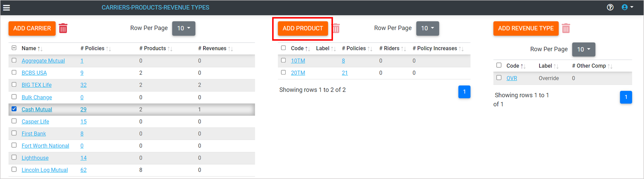644x179 pixels.
Task: Sort carriers by Name column arrows
Action: (40, 49)
